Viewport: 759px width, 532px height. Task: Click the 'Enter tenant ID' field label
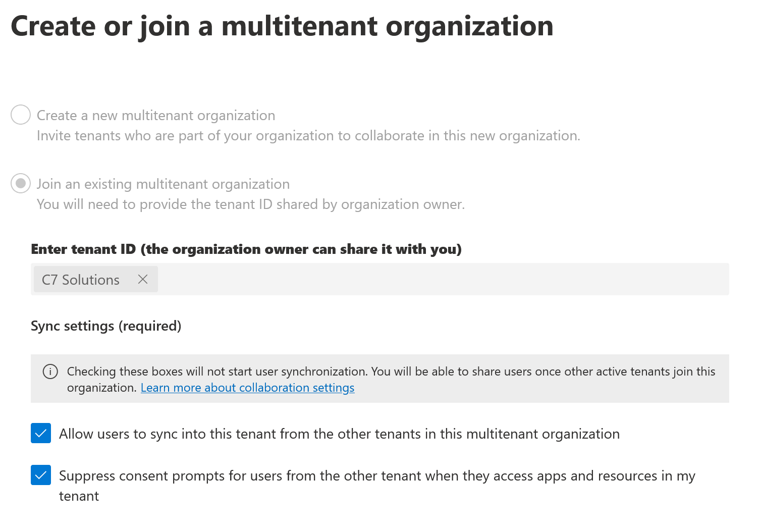coord(246,249)
